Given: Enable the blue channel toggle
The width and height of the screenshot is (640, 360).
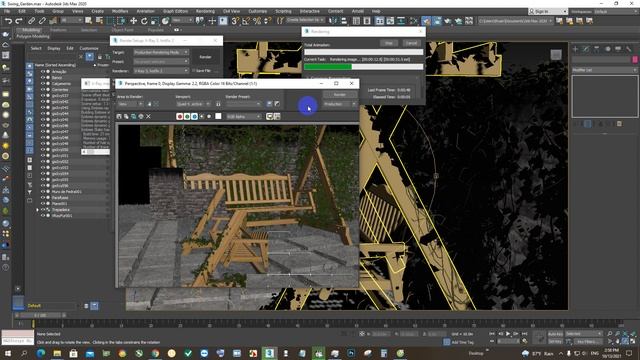Looking at the screenshot, I should click(194, 116).
